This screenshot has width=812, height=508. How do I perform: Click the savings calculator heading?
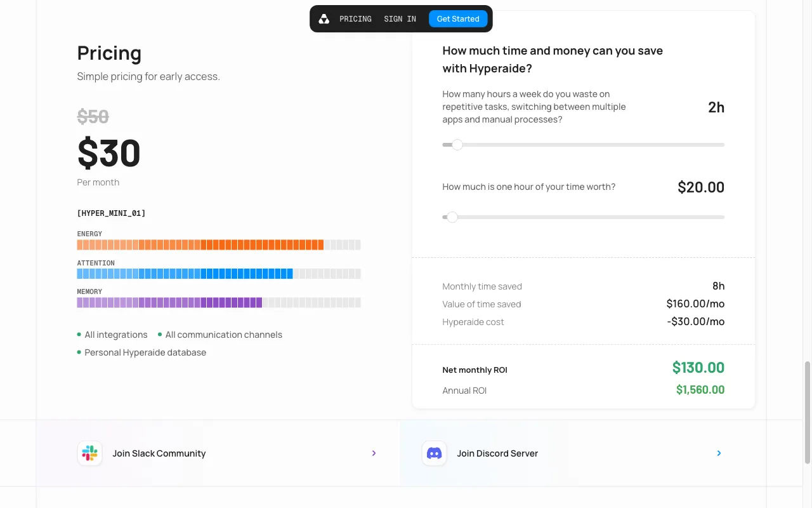pos(553,60)
